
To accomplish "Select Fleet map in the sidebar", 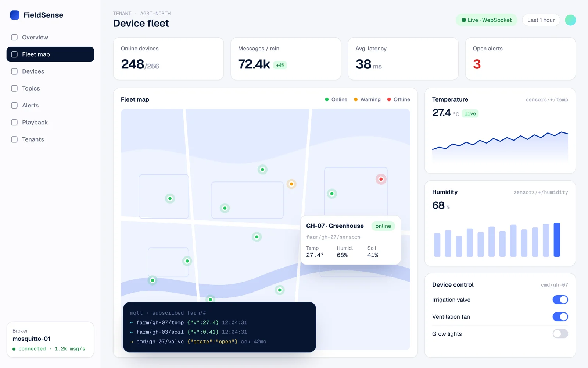I will click(x=50, y=54).
